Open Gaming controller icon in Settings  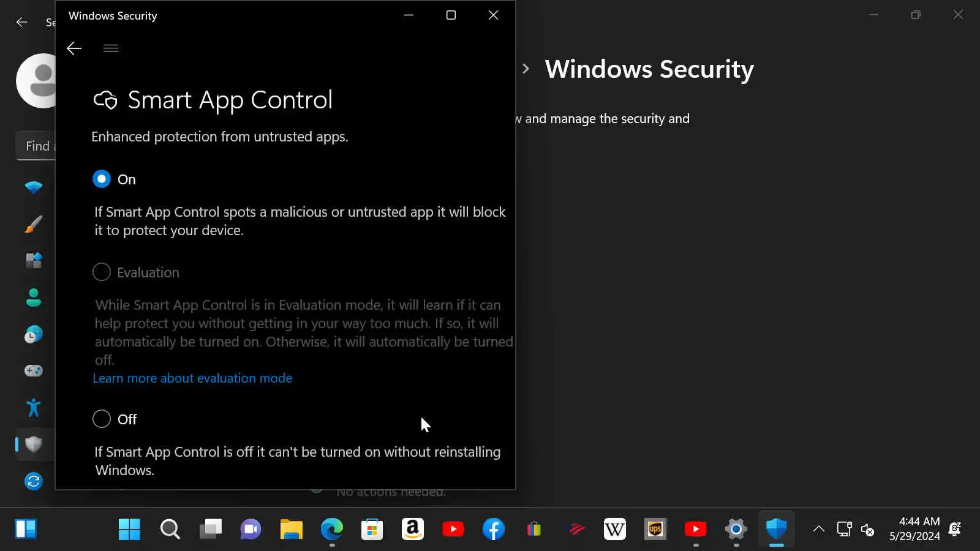pos(34,371)
